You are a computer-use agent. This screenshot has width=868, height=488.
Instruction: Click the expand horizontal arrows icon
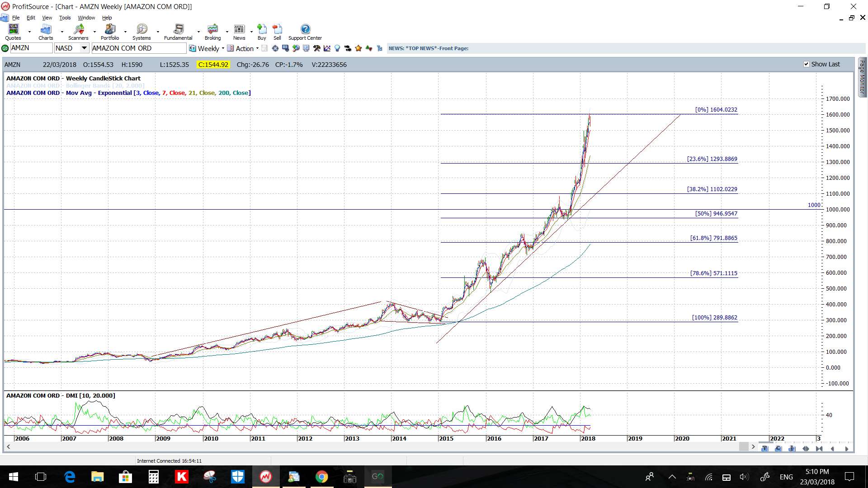(x=806, y=449)
